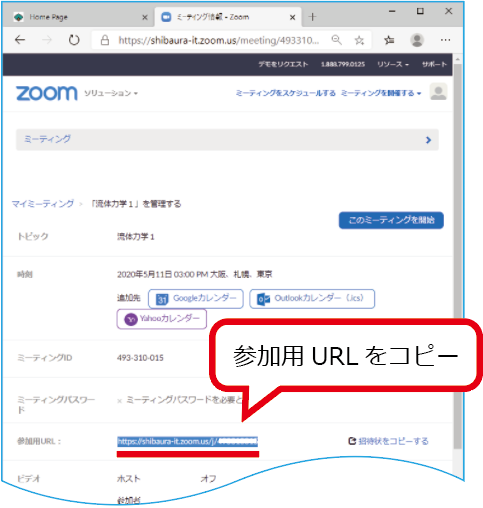Image resolution: width=483 pixels, height=508 pixels.
Task: Open the zoom magnifier icon in address bar
Action: 337,40
